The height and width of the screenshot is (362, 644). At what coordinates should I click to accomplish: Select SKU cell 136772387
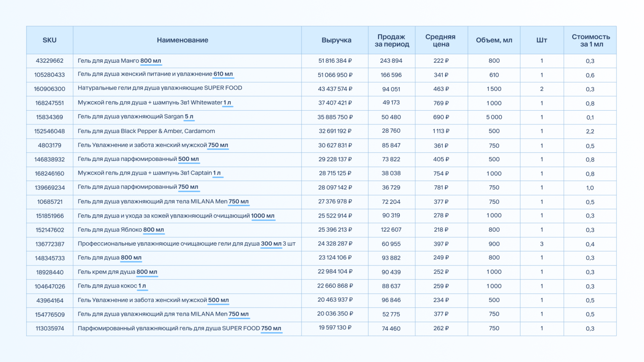[x=49, y=244]
